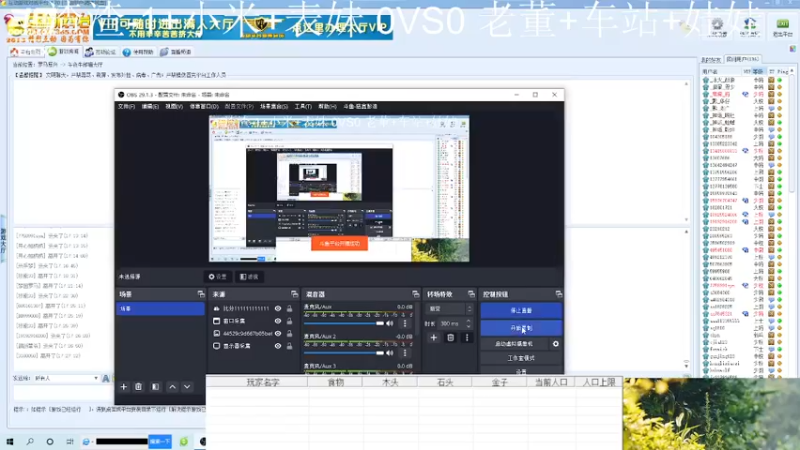
Task: Switch to platform home tab with house icon
Action: pos(26,52)
